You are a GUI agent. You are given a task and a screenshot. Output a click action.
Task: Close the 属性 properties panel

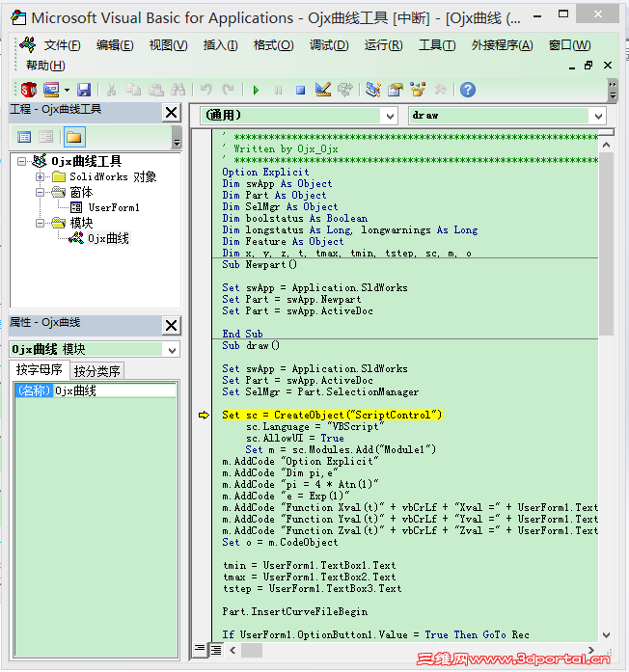pyautogui.click(x=172, y=326)
